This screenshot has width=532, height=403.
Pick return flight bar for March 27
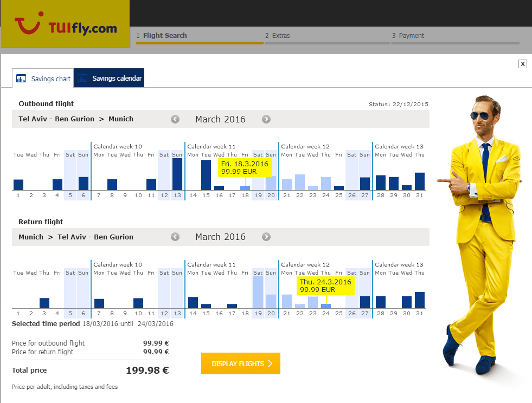tap(365, 302)
